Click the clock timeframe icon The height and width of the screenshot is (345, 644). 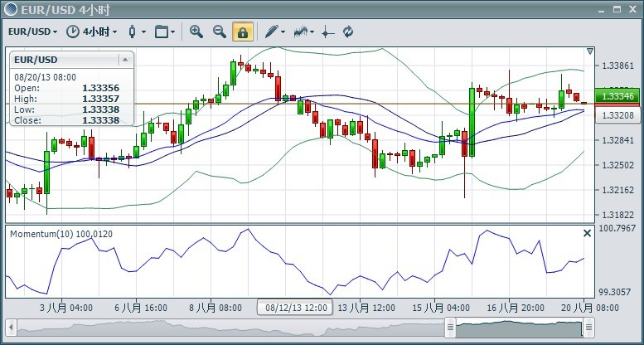point(73,32)
